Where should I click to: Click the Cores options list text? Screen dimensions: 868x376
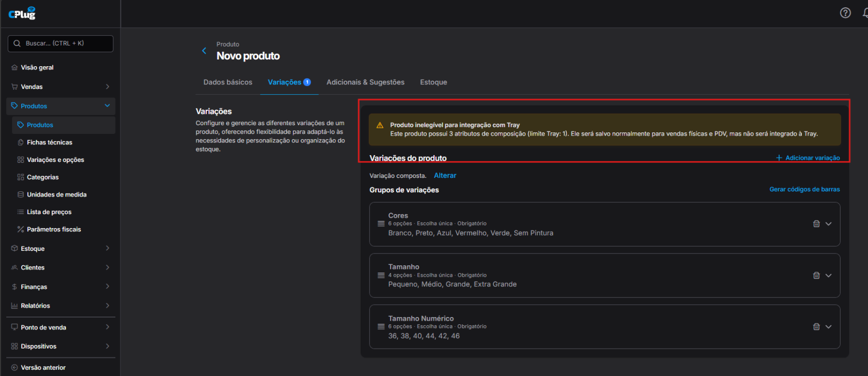click(471, 233)
